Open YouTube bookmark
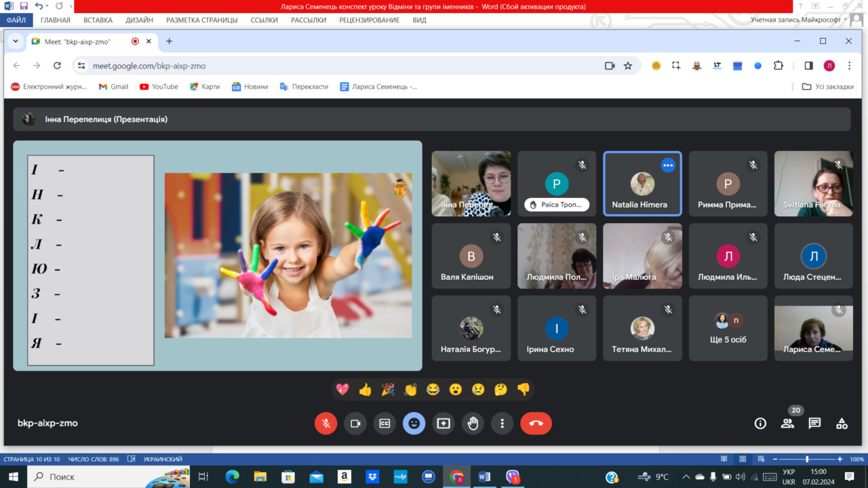This screenshot has height=488, width=868. coord(159,87)
